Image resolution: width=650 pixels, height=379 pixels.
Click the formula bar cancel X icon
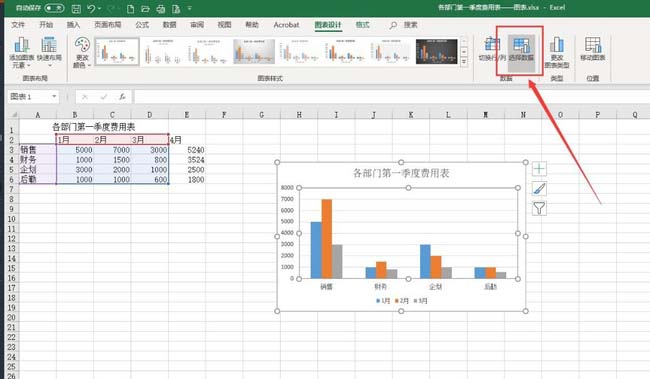85,97
